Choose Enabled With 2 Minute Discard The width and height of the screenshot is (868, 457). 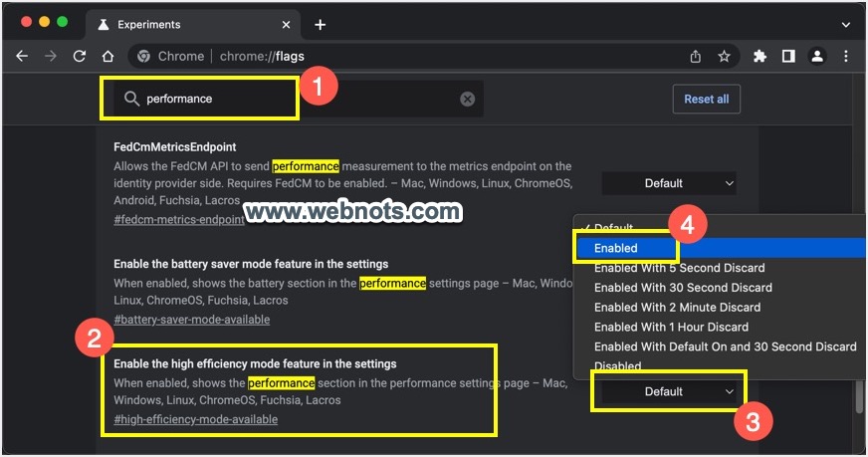[721, 307]
